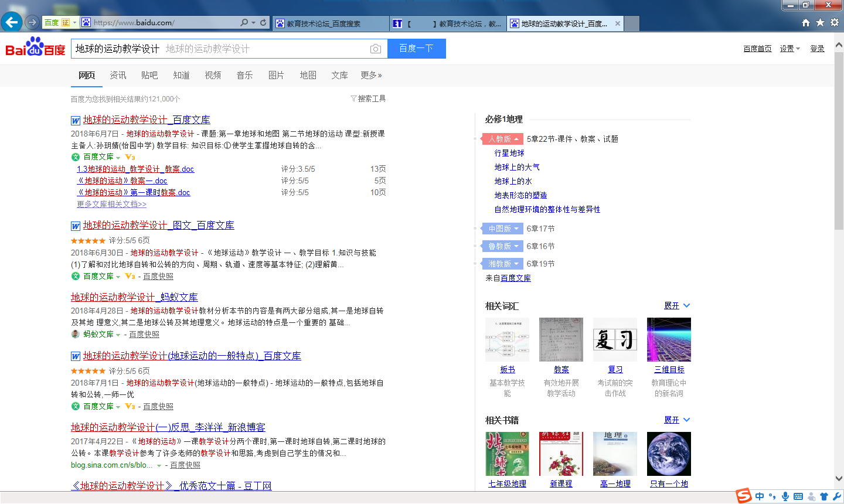Screen dimensions: 844x504
Task: Switch to 图片 tab
Action: click(x=276, y=75)
